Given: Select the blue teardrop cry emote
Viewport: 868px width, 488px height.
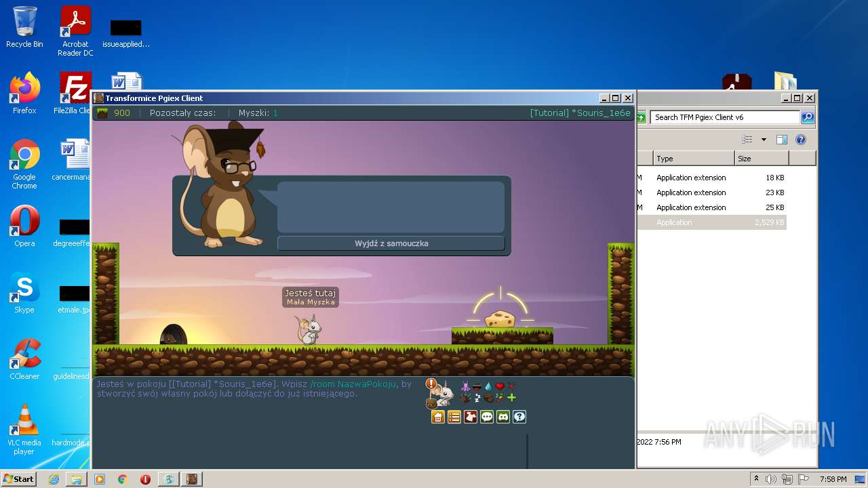Looking at the screenshot, I should tap(489, 386).
